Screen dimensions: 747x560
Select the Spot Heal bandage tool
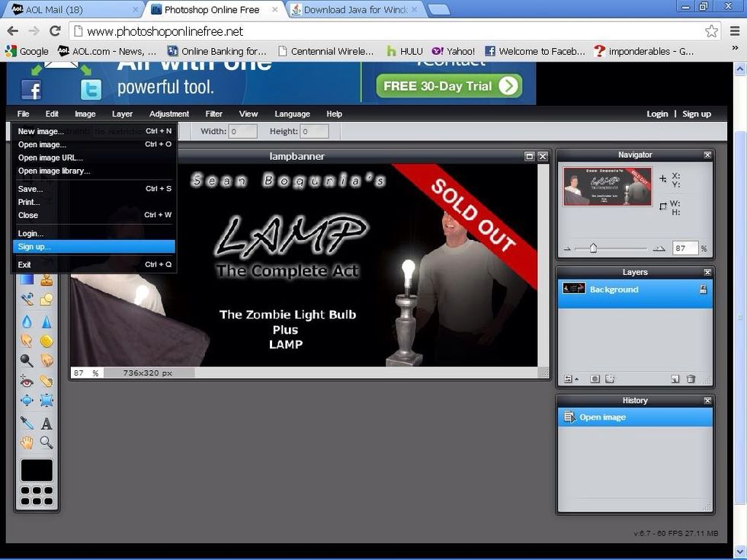click(x=46, y=380)
